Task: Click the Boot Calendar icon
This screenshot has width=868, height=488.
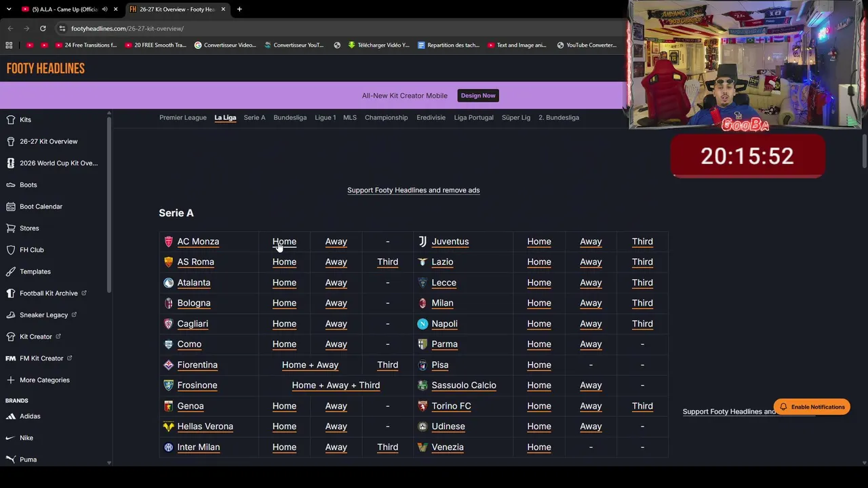Action: pos(11,207)
